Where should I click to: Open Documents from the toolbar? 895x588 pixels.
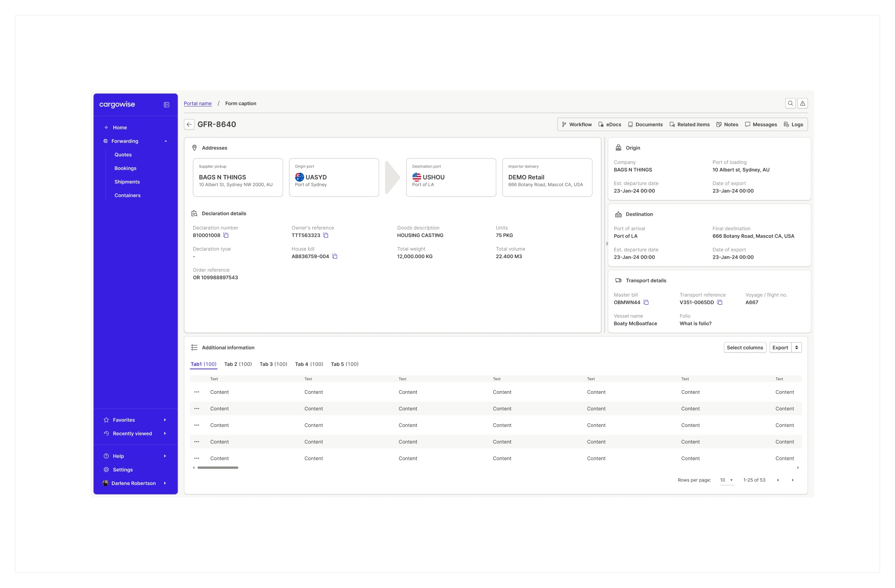coord(645,124)
